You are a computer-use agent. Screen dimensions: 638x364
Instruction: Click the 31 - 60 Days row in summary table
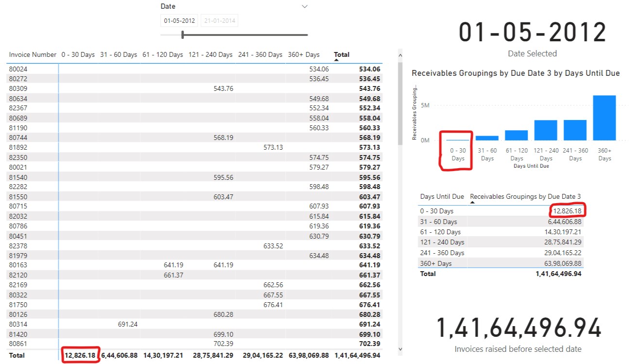click(501, 222)
